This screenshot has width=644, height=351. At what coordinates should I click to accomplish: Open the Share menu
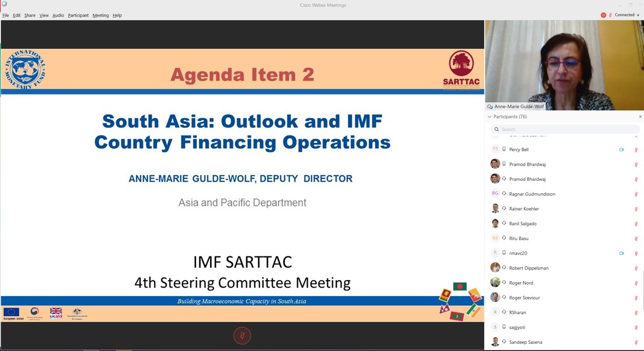[x=30, y=15]
